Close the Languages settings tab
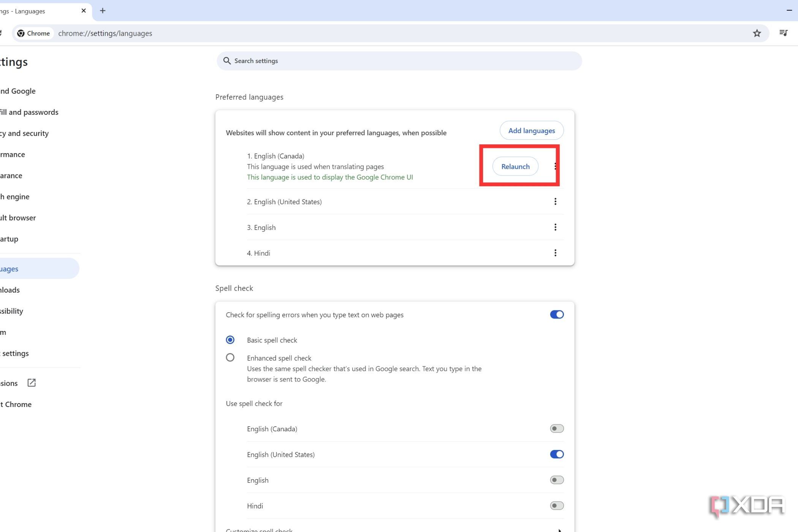Viewport: 798px width, 532px height. click(x=84, y=11)
